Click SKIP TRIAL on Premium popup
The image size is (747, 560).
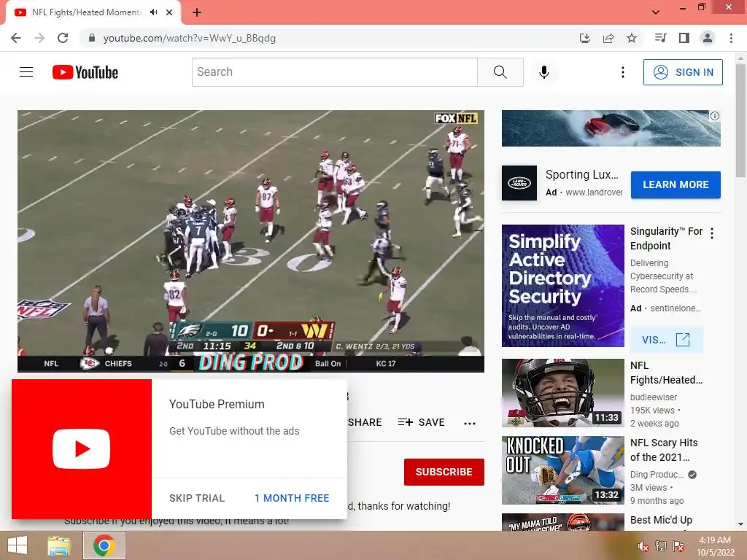point(197,498)
